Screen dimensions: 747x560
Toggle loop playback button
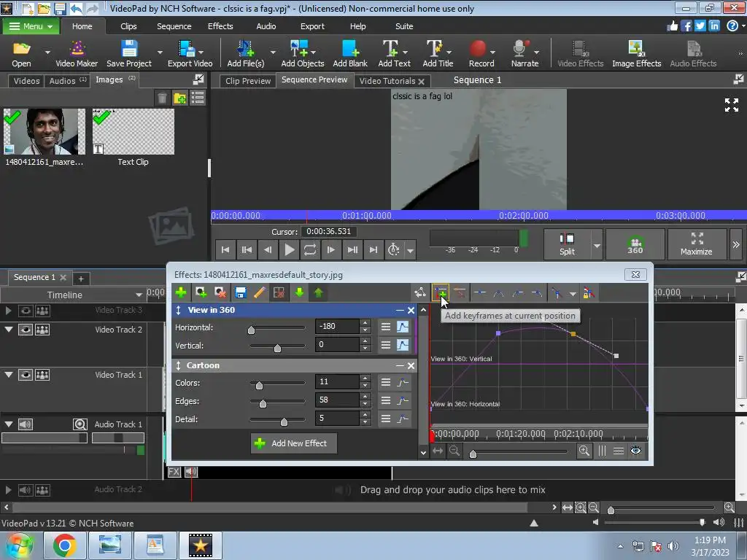(309, 249)
